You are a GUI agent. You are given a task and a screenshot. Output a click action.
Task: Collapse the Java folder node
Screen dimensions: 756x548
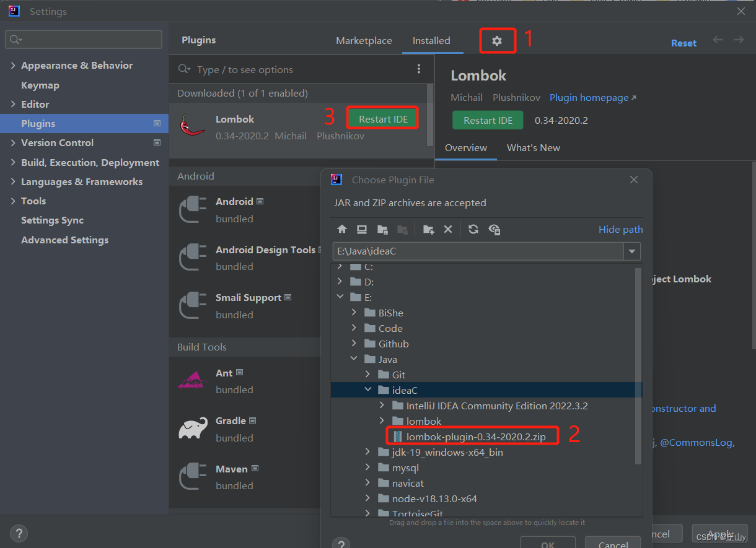[354, 359]
